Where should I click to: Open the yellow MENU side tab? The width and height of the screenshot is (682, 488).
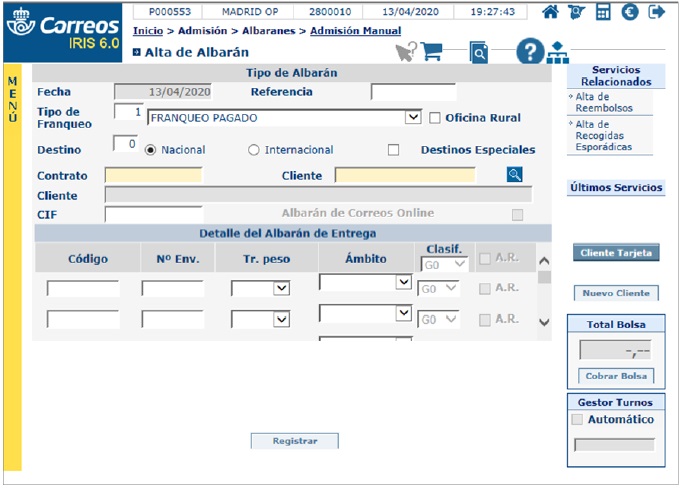tap(12, 100)
